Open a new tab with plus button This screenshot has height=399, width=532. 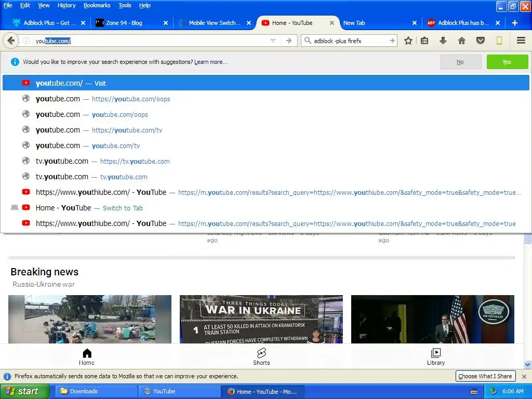(515, 23)
